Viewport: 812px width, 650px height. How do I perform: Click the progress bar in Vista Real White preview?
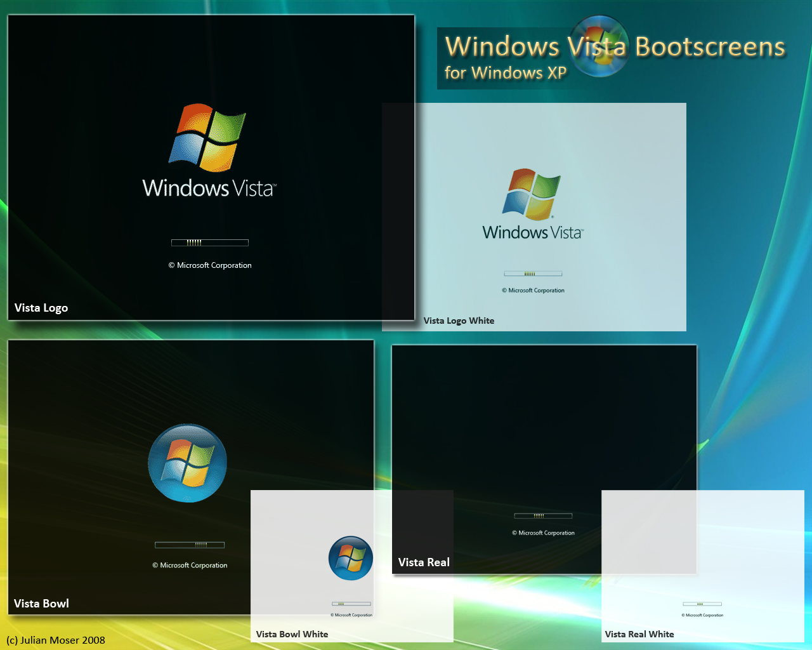[x=702, y=604]
